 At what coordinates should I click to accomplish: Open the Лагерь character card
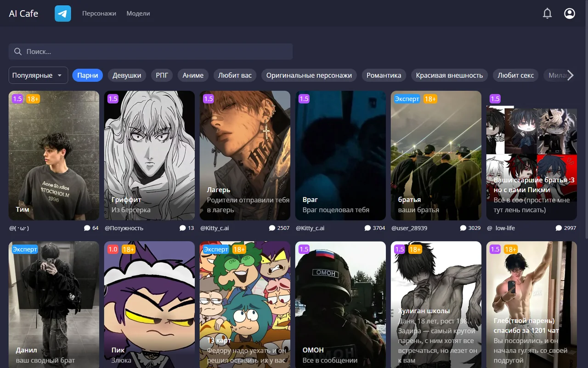[x=245, y=155]
